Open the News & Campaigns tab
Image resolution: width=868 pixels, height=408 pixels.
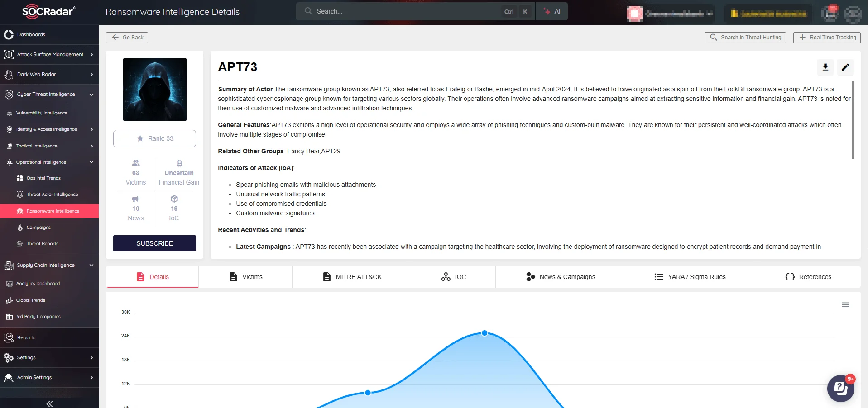[x=561, y=277]
